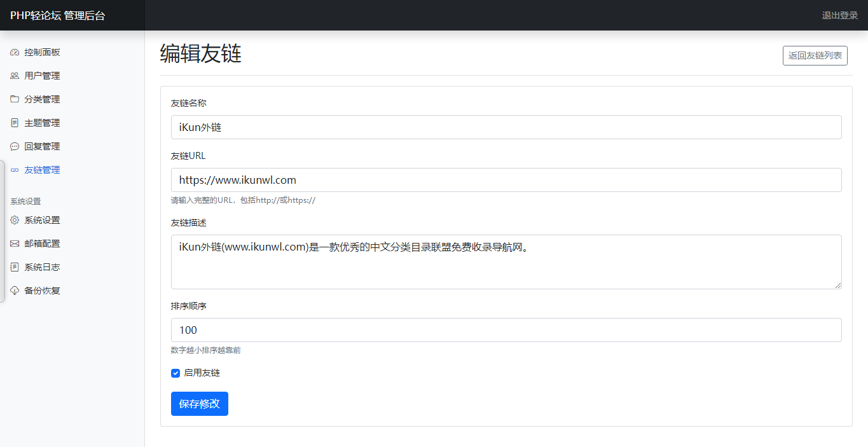The height and width of the screenshot is (447, 868).
Task: Click into the 友链描述 textarea
Action: (506, 262)
